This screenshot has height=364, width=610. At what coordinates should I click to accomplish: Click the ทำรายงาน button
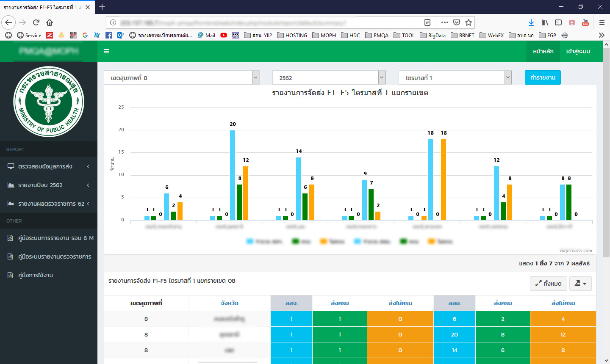(543, 77)
